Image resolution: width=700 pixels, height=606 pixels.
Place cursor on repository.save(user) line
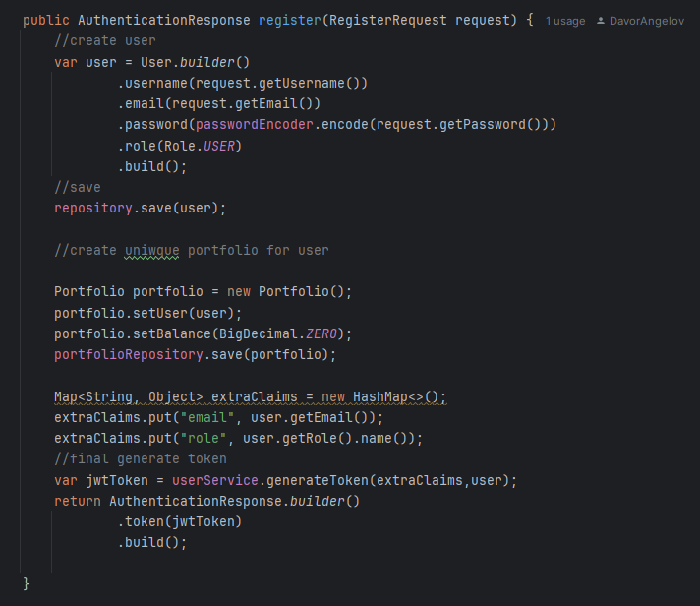[x=140, y=208]
